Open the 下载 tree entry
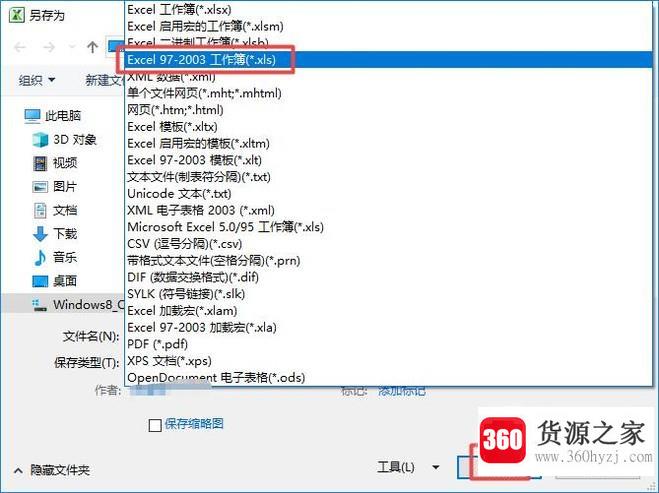 tap(65, 234)
